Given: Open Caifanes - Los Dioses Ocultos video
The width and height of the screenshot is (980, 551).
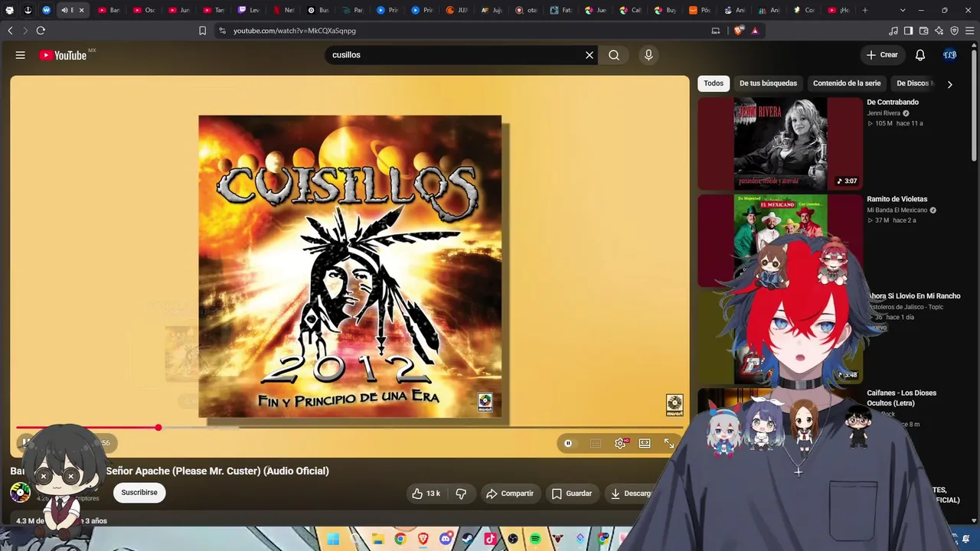Looking at the screenshot, I should coord(902,398).
